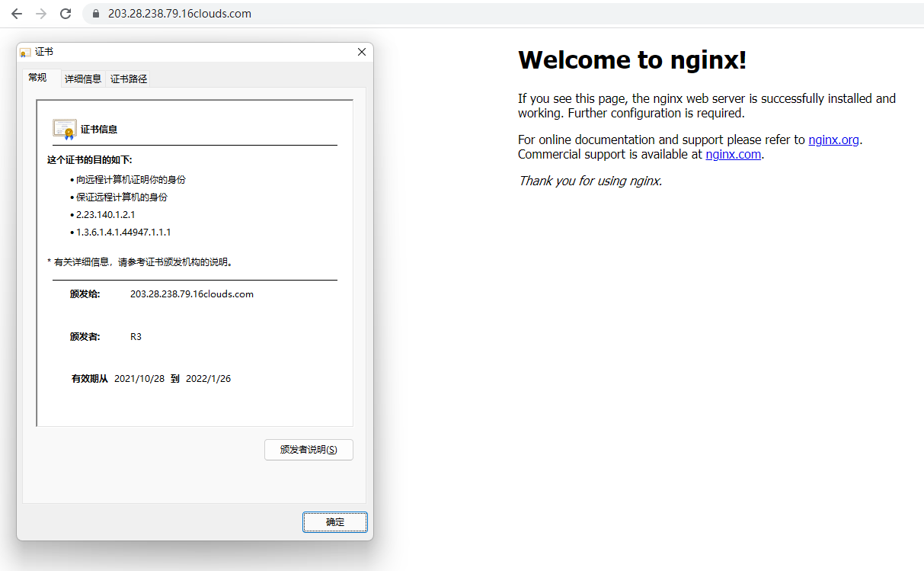Click the note about 证书颁发机构的说明

pyautogui.click(x=140, y=262)
